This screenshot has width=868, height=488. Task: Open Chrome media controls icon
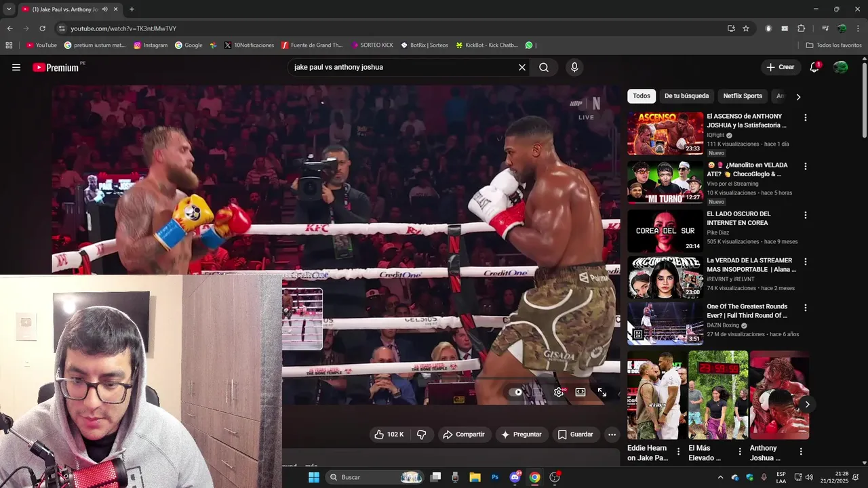point(825,28)
